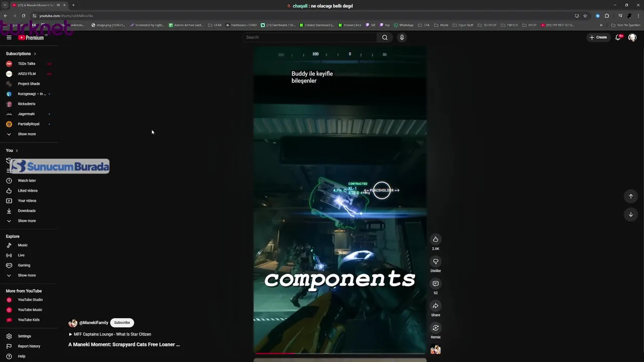Focus the YouTube search field

pos(309,37)
